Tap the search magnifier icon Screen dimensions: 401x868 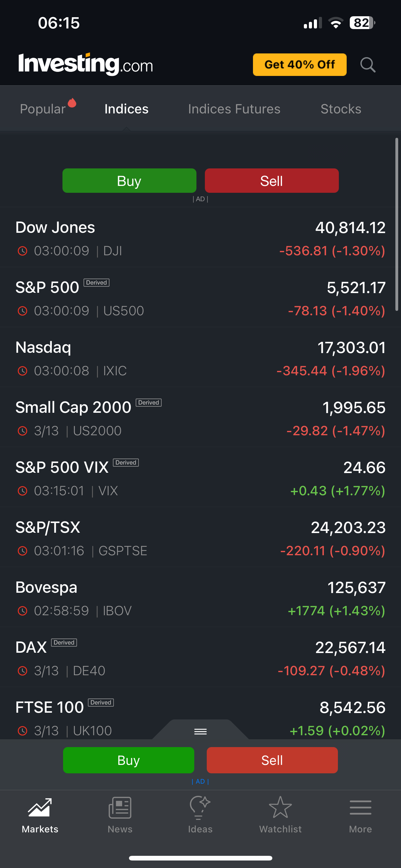[x=367, y=65]
